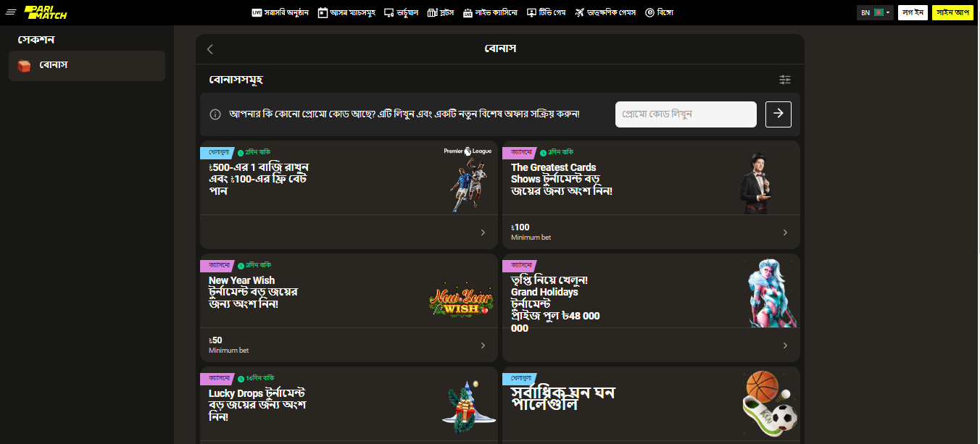Open আসন্ন ম্যাচসমূহ upcoming matches menu
Image resolution: width=980 pixels, height=444 pixels.
pyautogui.click(x=346, y=12)
